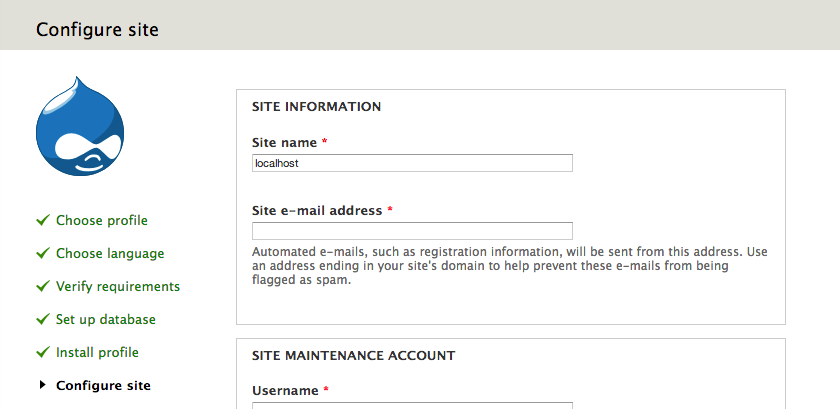The width and height of the screenshot is (840, 409).
Task: Focus the Username input field
Action: (x=412, y=406)
